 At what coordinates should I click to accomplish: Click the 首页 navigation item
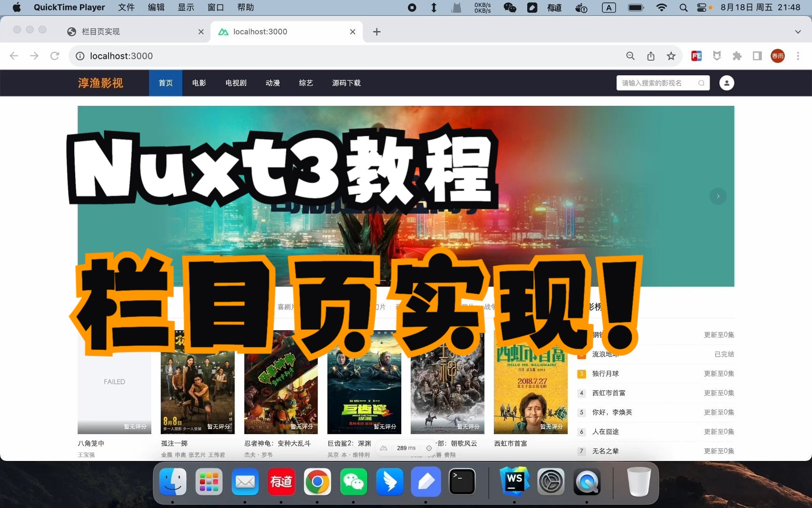pyautogui.click(x=165, y=83)
